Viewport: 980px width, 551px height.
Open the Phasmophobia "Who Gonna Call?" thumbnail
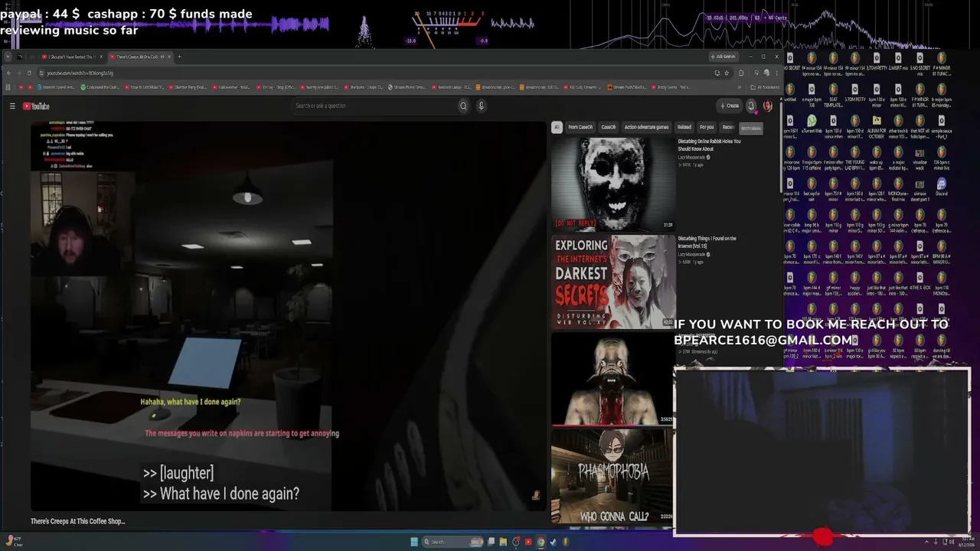coord(613,476)
